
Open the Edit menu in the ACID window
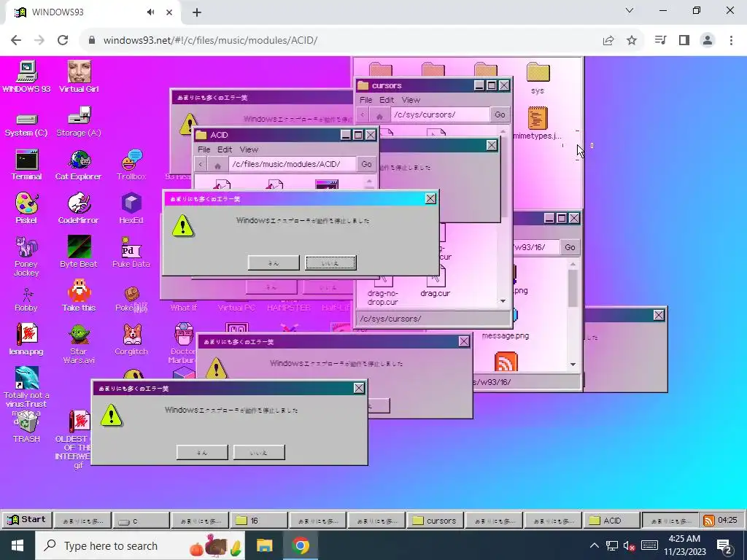coord(225,149)
